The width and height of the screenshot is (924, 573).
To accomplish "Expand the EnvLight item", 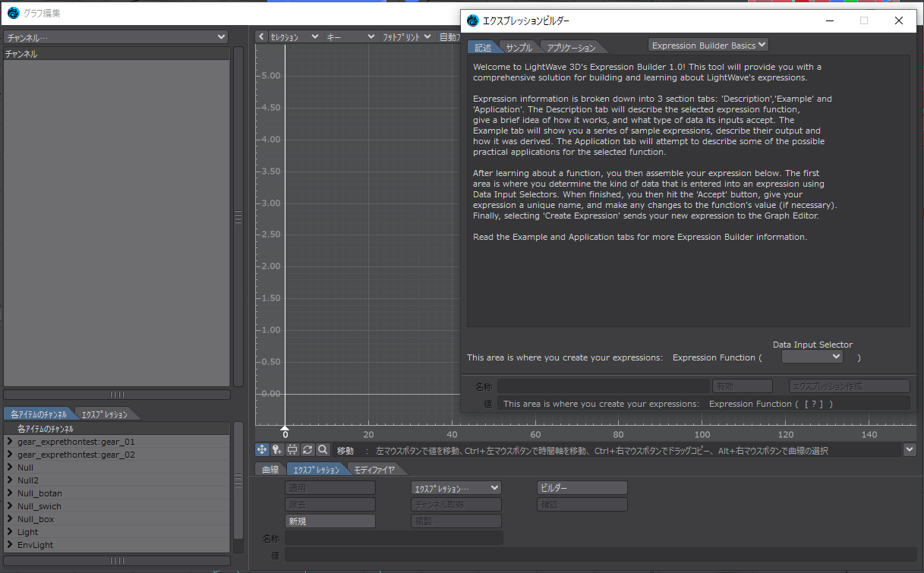I will (10, 545).
